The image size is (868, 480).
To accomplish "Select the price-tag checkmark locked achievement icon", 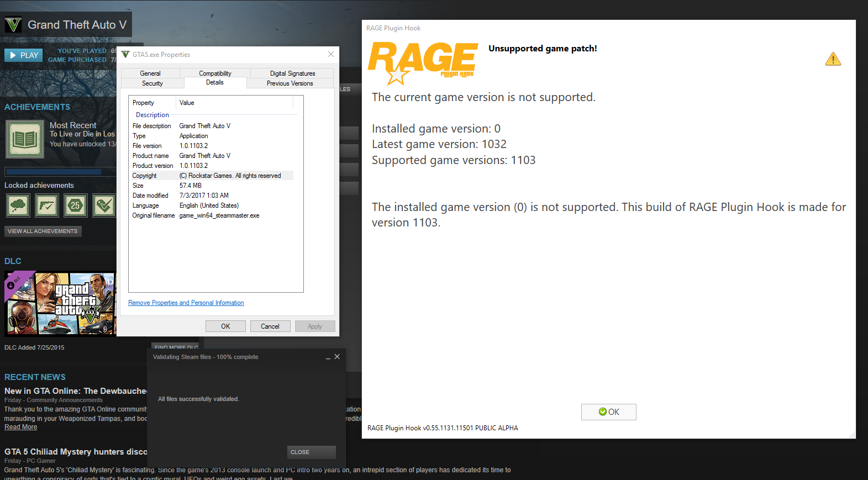I will [104, 206].
